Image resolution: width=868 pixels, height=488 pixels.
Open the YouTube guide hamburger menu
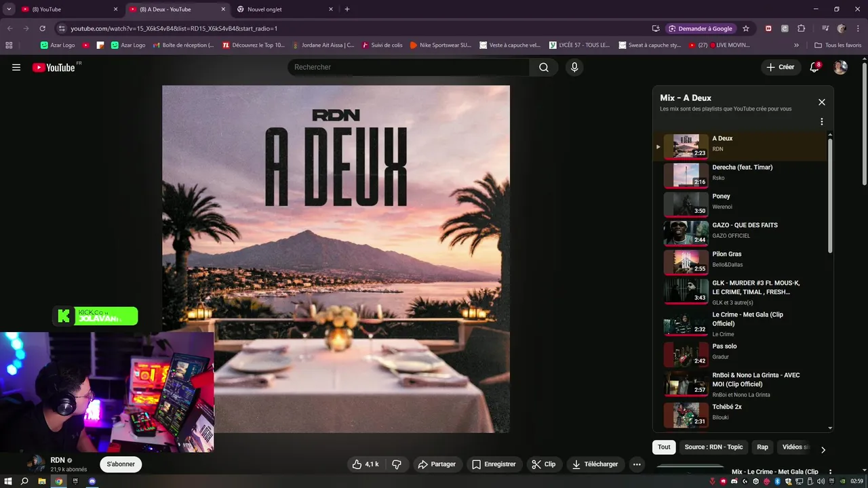16,67
